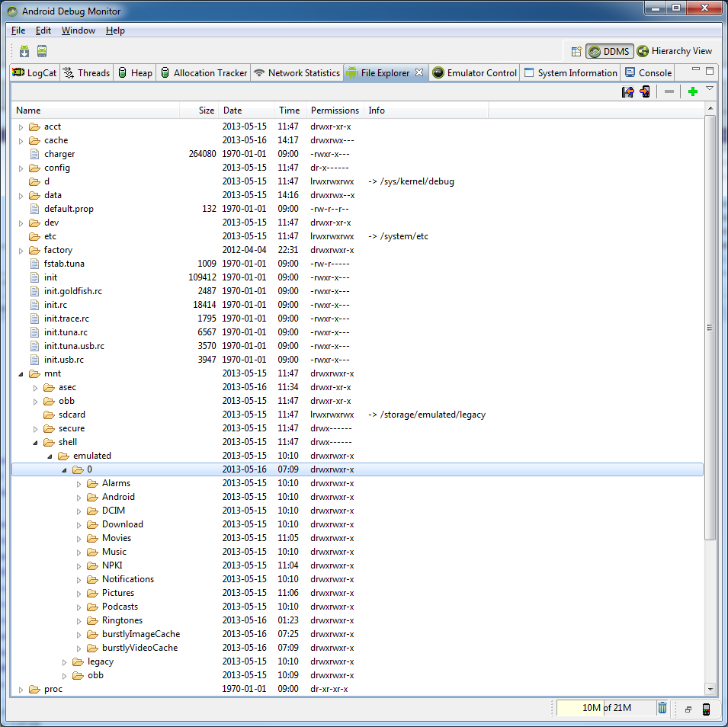Screen dimensions: 728x727
Task: Expand the data folder
Action: pos(21,195)
